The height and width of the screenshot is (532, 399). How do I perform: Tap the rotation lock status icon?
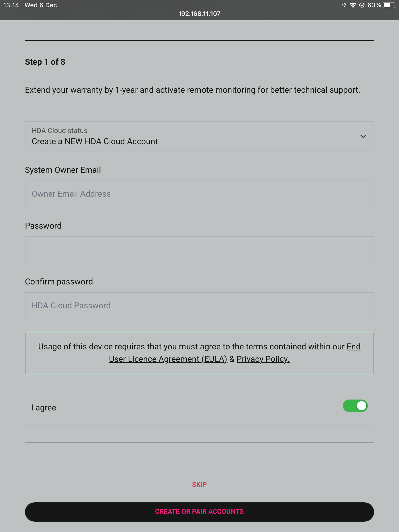(362, 5)
